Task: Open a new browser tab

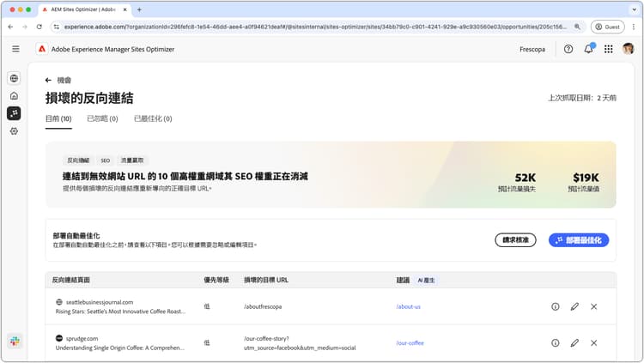Action: pos(139,9)
